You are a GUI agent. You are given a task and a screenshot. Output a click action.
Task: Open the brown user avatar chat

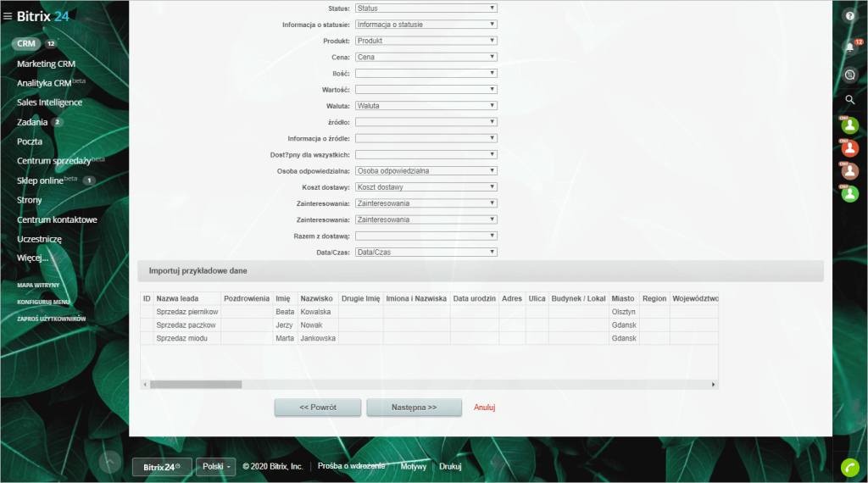point(850,171)
